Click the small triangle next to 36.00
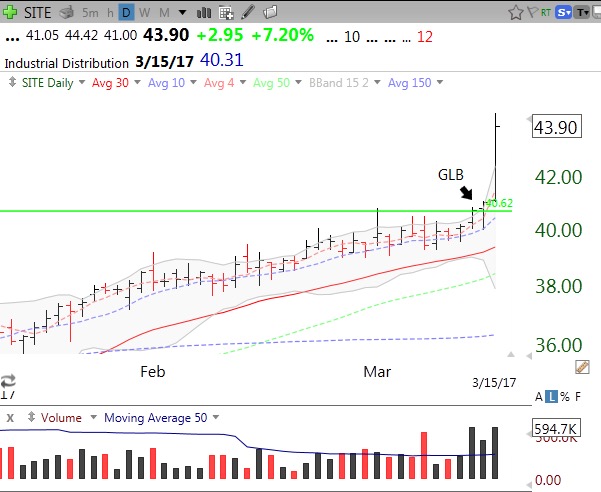 pos(529,356)
